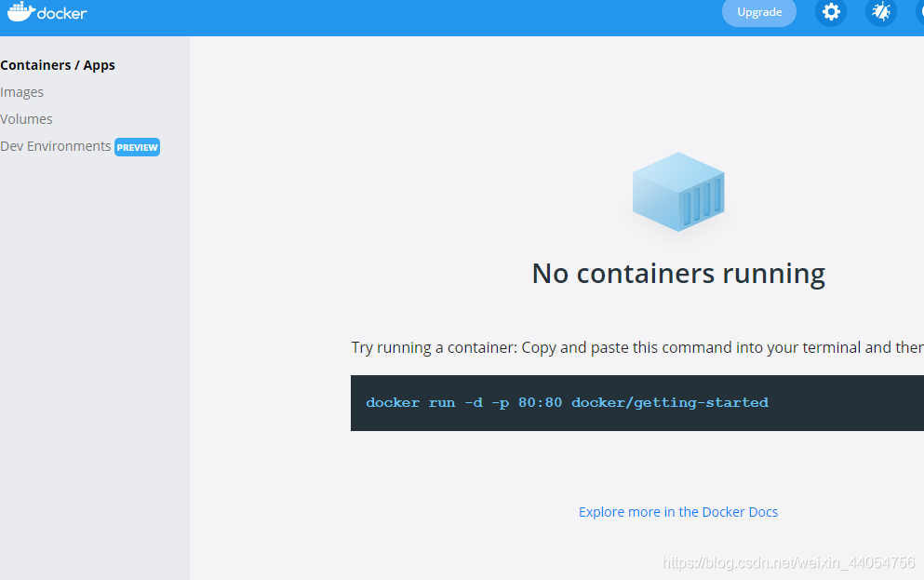Click the Upgrade button

click(x=759, y=12)
